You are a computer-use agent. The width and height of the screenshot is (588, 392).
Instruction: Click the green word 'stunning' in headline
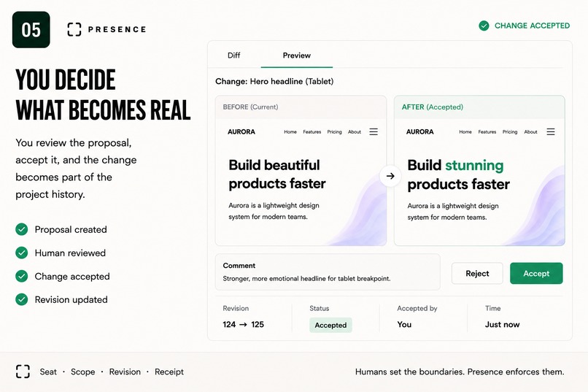[x=474, y=166]
